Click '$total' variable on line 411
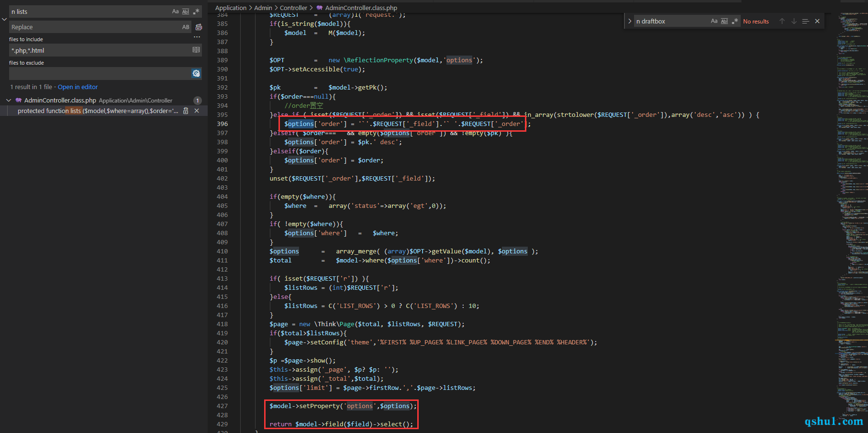Screen dimensions: 868x433 (x=280, y=261)
